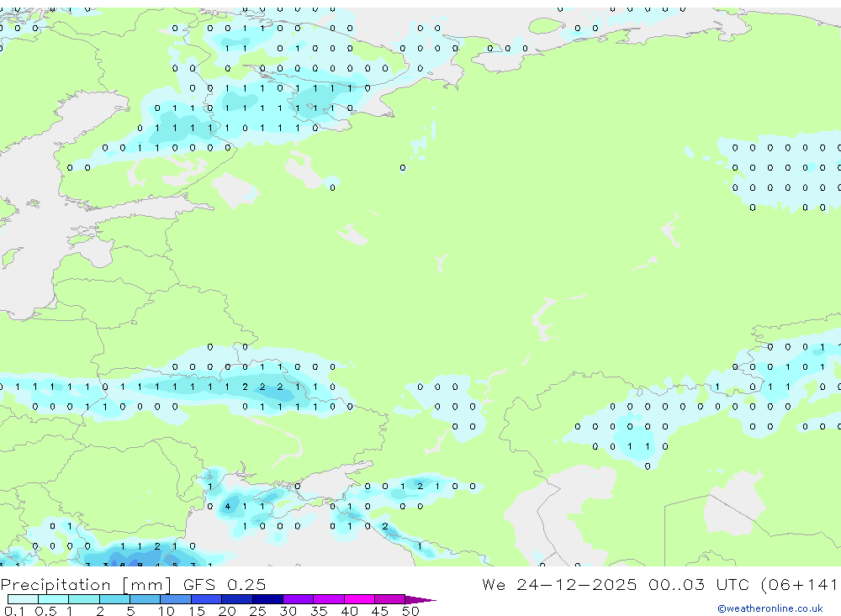This screenshot has height=616, width=841.
Task: Open the weatheronline.co.uk copyright link
Action: coord(770,608)
